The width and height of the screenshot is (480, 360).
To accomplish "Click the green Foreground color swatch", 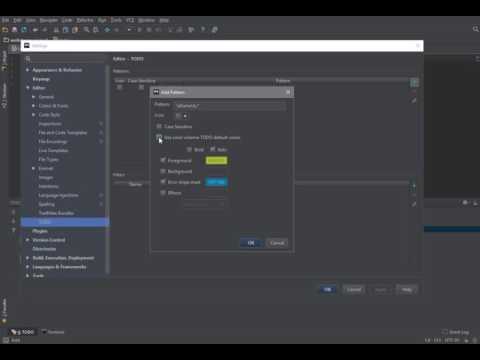I will pos(216,161).
